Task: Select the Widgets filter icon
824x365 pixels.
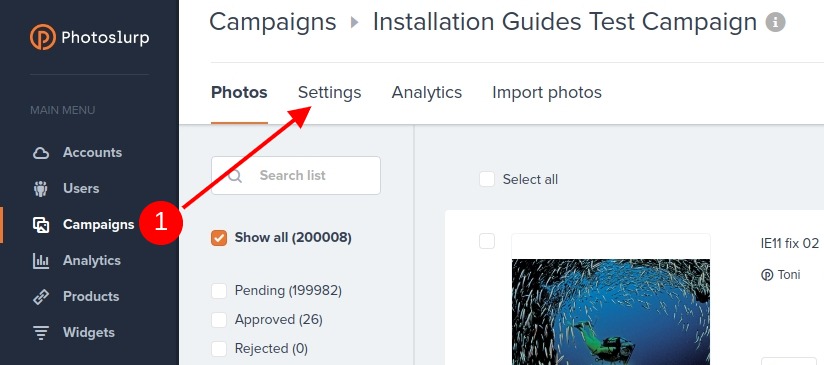Action: (41, 333)
